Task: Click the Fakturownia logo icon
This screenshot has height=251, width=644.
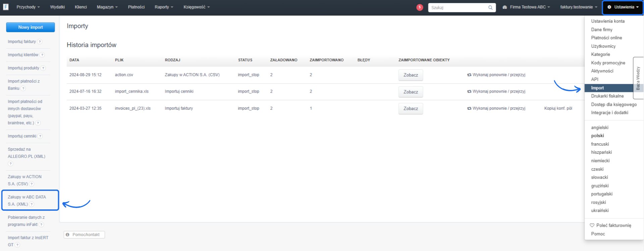Action: 6,7
